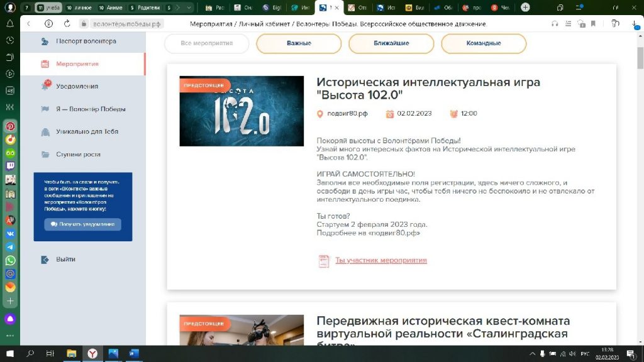The height and width of the screenshot is (362, 644).
Task: Open VK from the sidebar
Action: pos(10,234)
